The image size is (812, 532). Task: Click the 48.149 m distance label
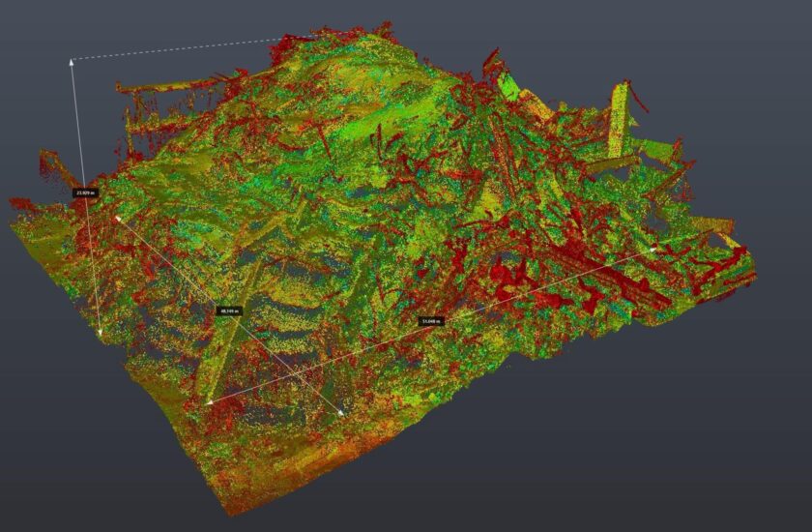coord(229,310)
